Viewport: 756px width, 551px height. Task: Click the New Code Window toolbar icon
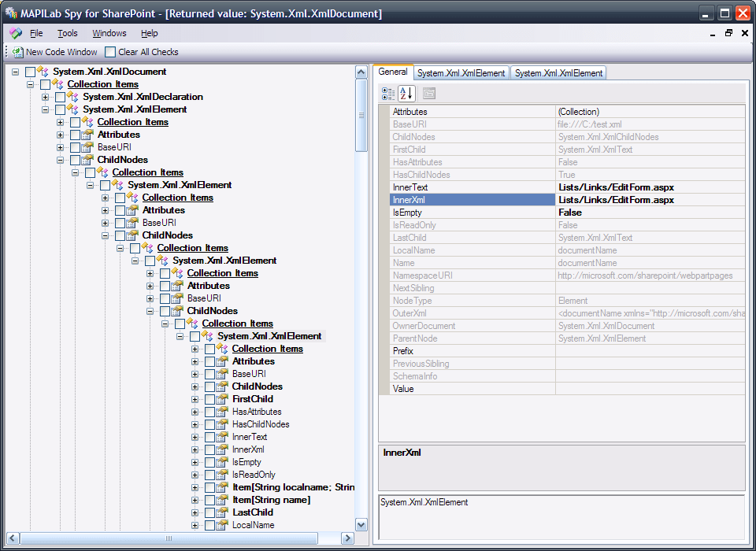pos(18,52)
